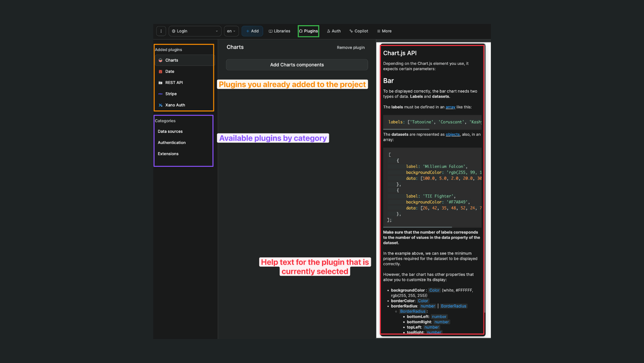Open the 'array' hyperlink in Chart.js docs
Image resolution: width=644 pixels, height=363 pixels.
point(450,107)
